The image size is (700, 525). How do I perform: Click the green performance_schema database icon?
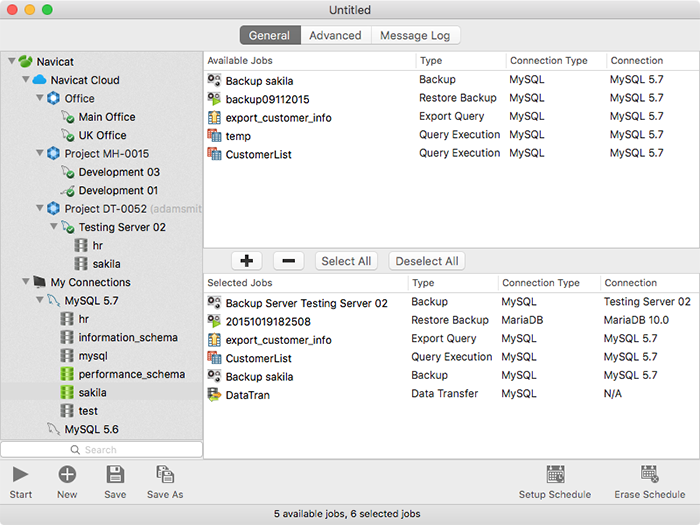(x=67, y=374)
